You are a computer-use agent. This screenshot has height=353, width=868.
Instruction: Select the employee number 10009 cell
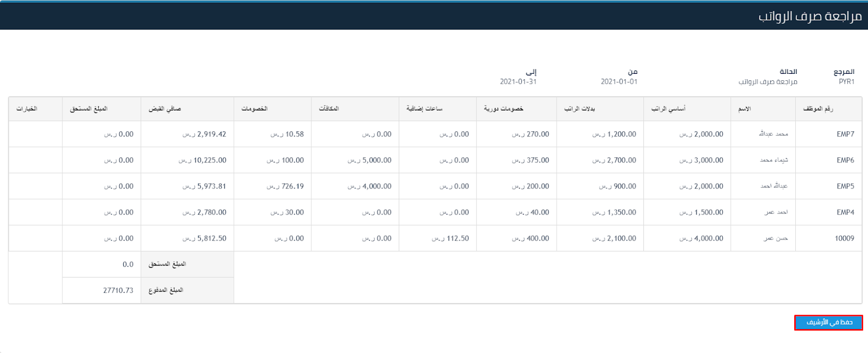[844, 238]
